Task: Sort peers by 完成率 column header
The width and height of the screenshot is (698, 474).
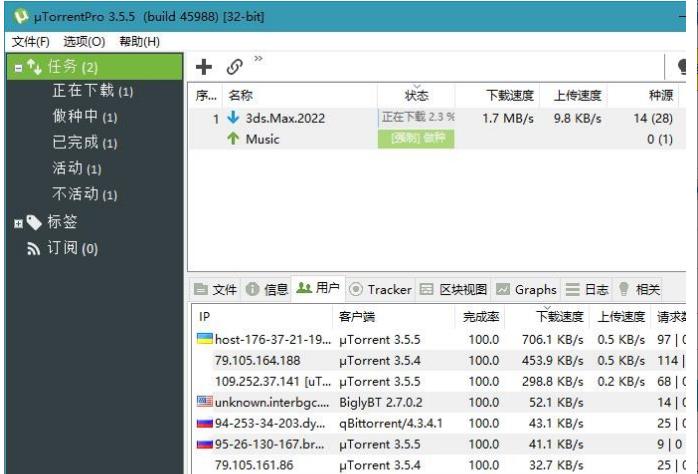Action: pyautogui.click(x=480, y=316)
